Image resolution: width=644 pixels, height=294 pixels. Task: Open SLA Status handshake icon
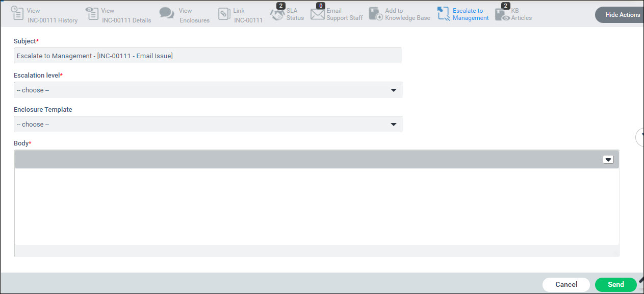tap(277, 15)
